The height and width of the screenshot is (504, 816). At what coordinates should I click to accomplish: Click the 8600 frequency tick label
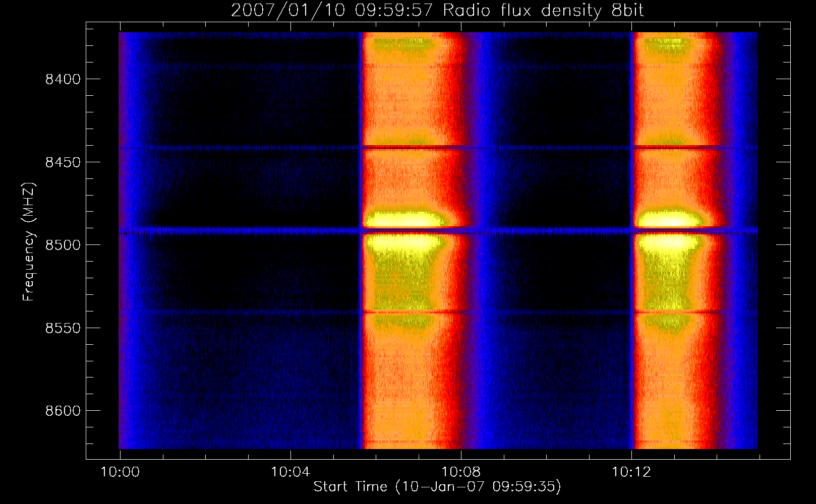[x=63, y=411]
